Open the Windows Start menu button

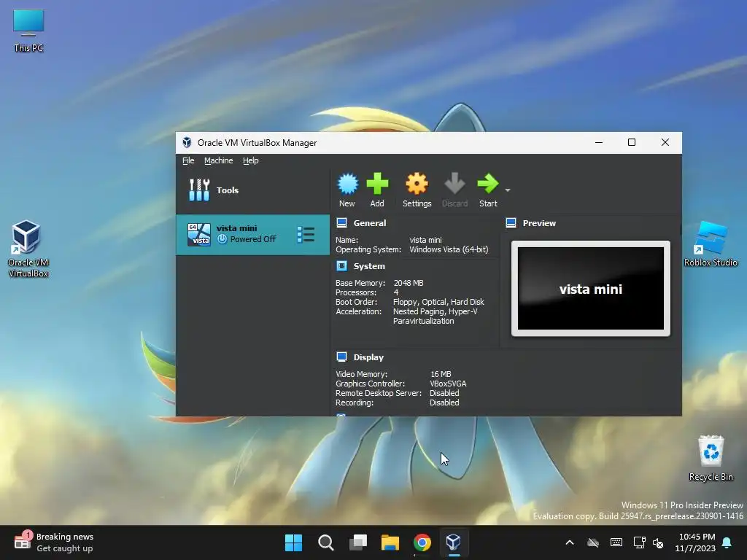coord(293,542)
